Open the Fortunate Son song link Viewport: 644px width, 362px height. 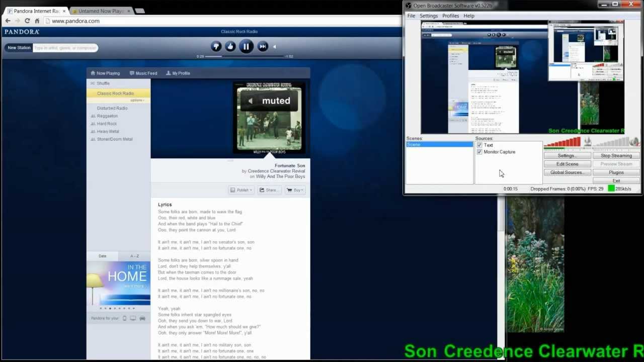click(x=290, y=165)
